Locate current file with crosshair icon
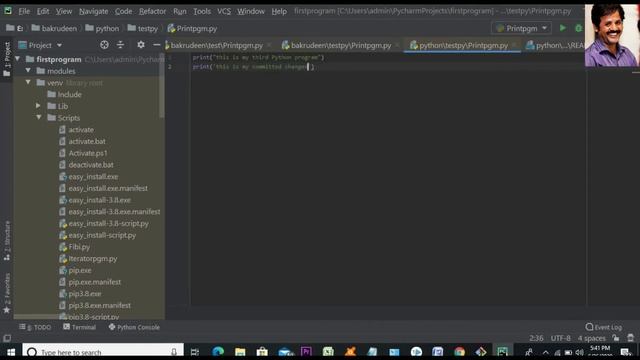640x360 pixels. [x=104, y=45]
